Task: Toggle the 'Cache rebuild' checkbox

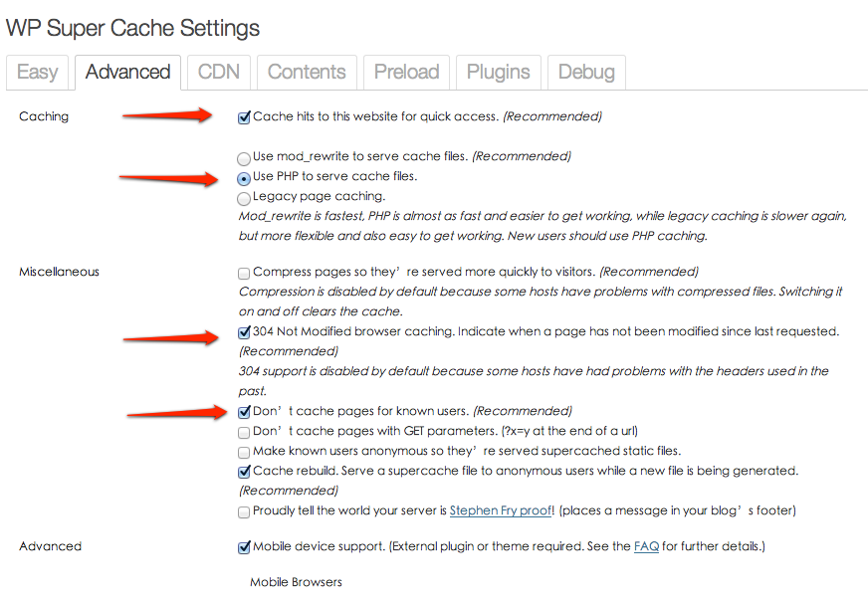Action: pos(244,472)
